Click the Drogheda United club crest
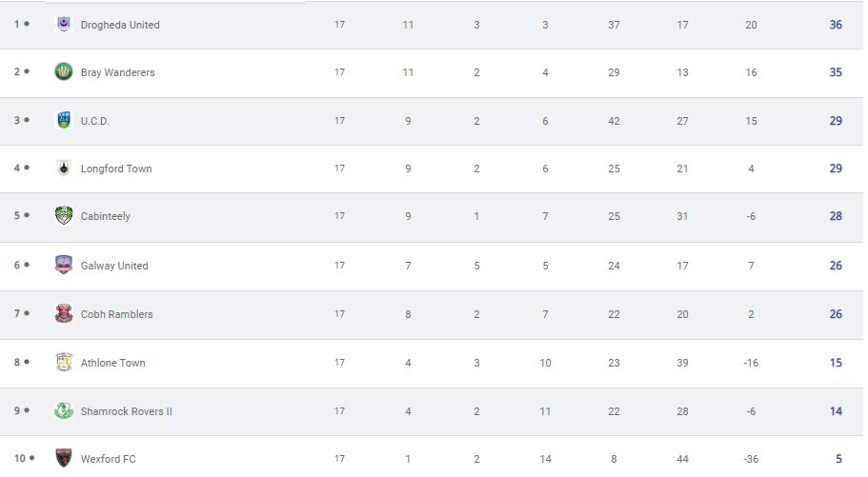 [x=64, y=25]
